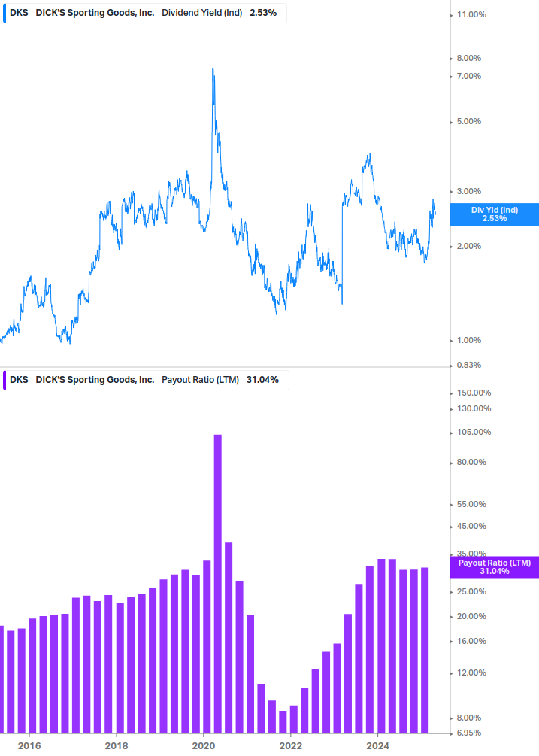This screenshot has height=756, width=539.
Task: Click the 105.00% payout axis label
Action: tap(474, 432)
